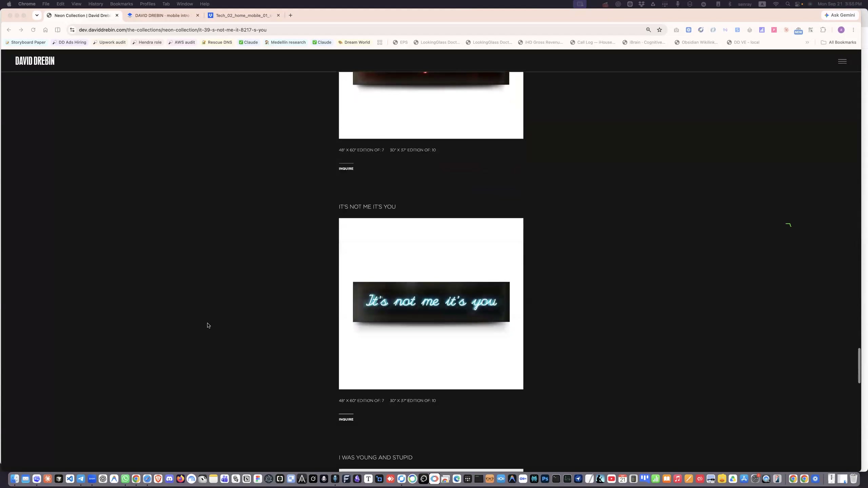This screenshot has height=488, width=868.
Task: Open Spotlight search in the menu bar
Action: point(788,4)
